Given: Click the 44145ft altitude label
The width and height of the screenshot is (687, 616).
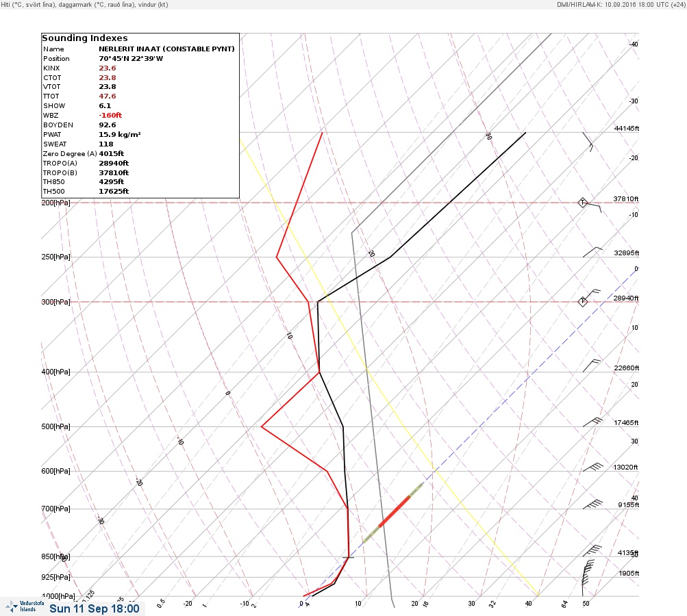Looking at the screenshot, I should point(627,128).
